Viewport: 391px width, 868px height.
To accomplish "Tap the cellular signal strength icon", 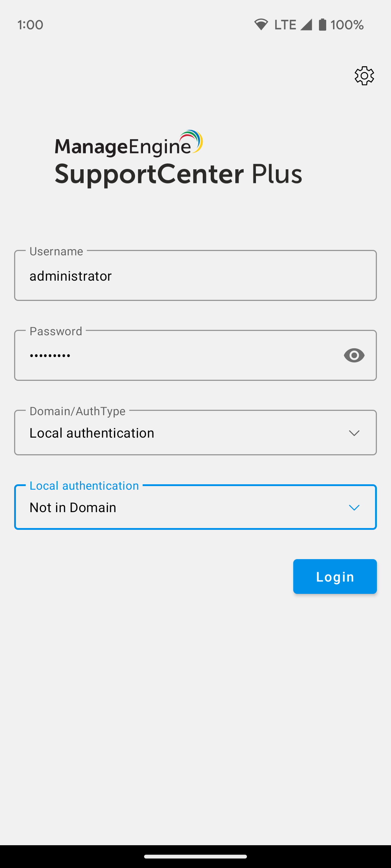I will click(x=306, y=25).
